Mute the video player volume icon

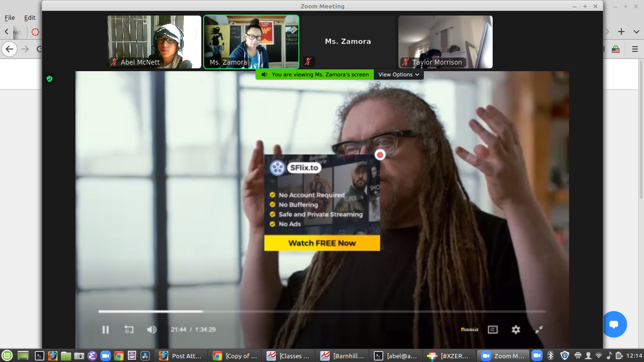[x=151, y=329]
